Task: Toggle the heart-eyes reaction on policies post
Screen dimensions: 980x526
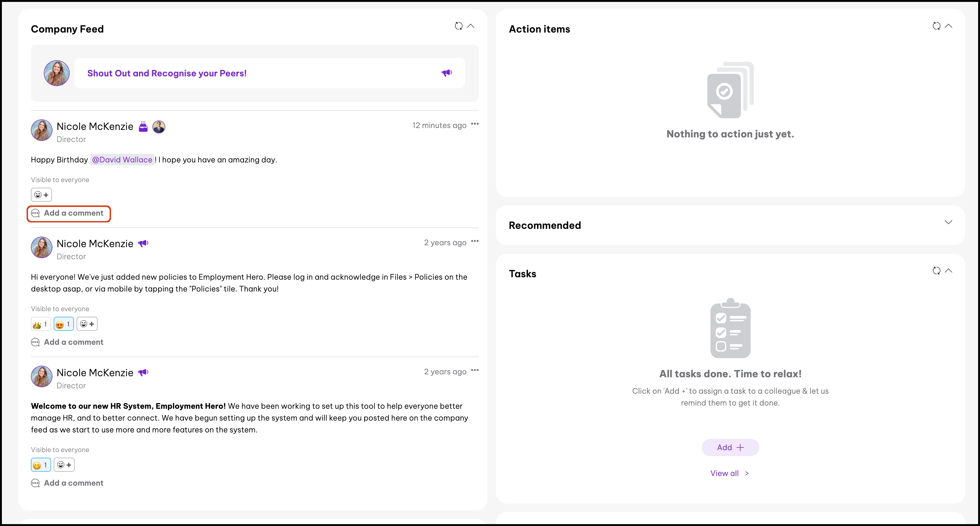Action: (x=63, y=324)
